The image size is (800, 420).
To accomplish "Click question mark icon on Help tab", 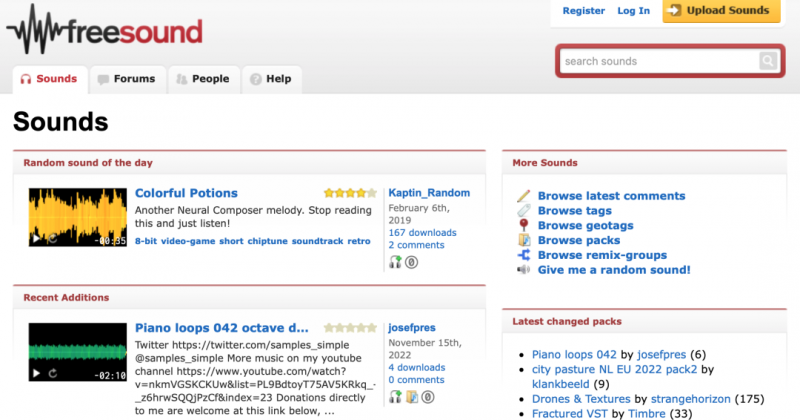I will click(256, 79).
